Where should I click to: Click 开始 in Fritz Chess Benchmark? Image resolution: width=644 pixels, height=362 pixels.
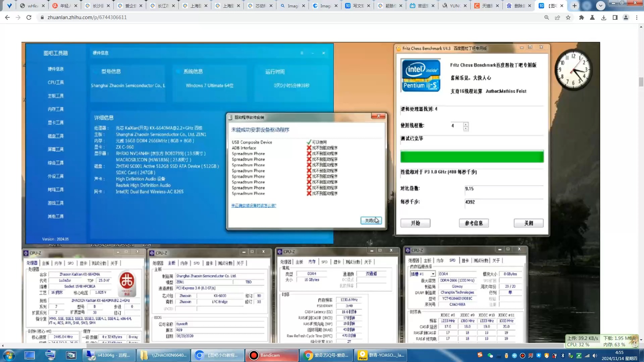[415, 223]
